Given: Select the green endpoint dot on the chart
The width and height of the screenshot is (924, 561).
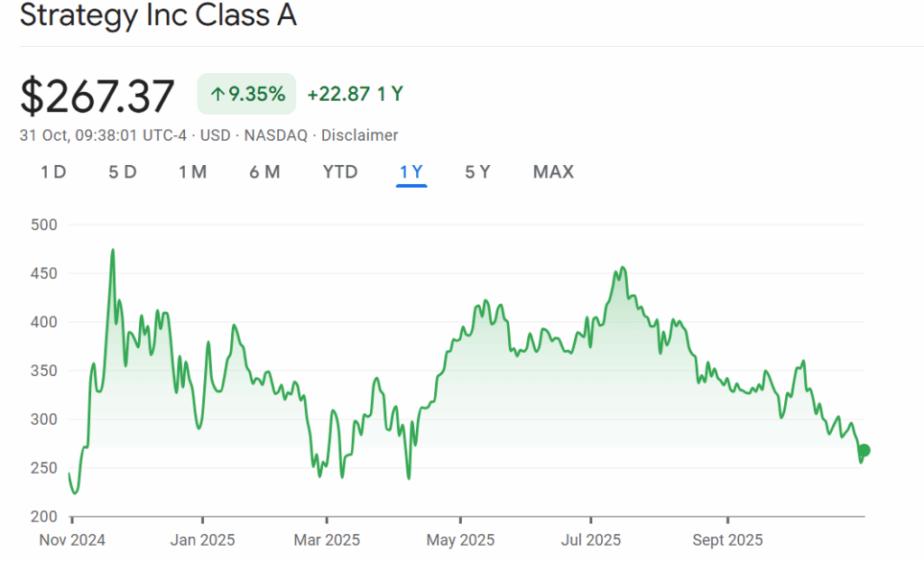Looking at the screenshot, I should coord(864,451).
